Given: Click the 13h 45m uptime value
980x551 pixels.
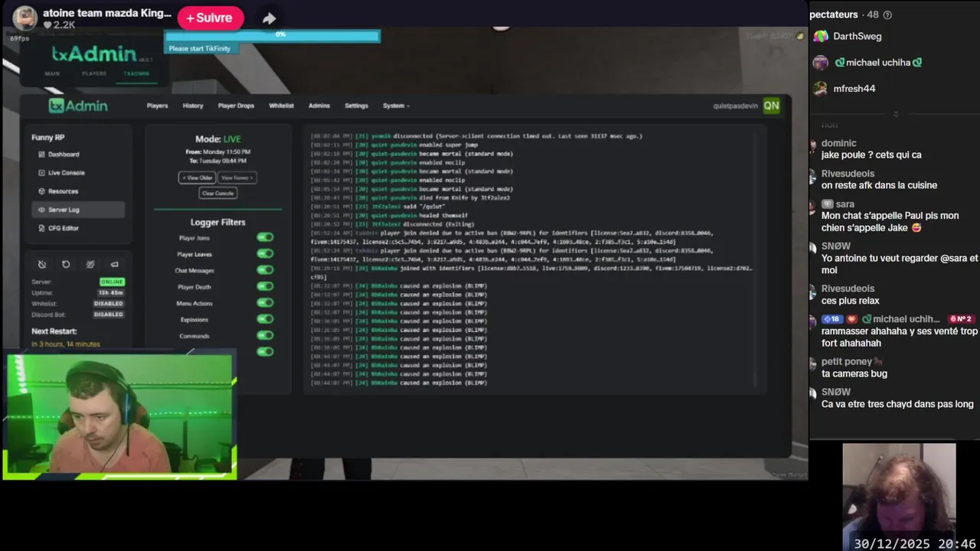Looking at the screenshot, I should click(x=112, y=292).
